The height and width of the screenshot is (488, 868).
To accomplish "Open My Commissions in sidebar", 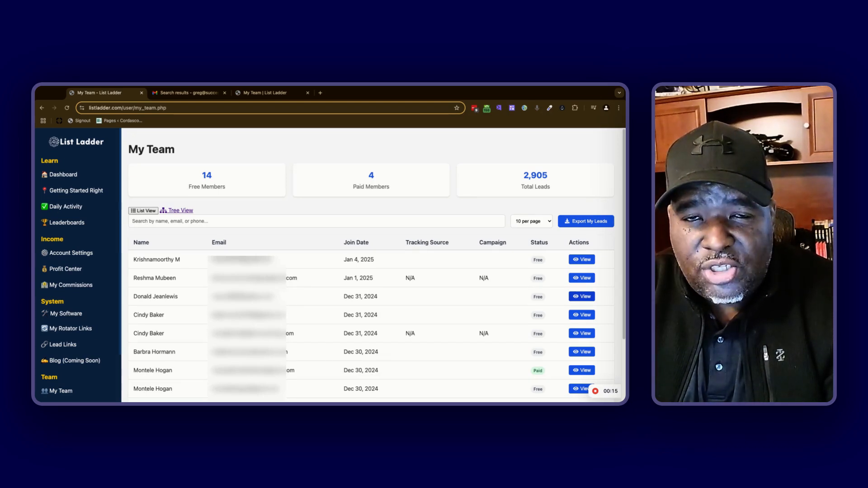I will tap(67, 285).
